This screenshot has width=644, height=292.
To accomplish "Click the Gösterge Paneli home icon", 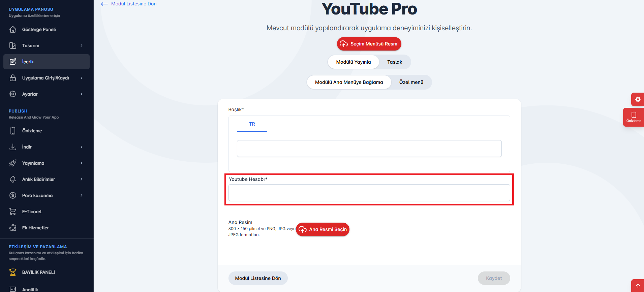I will coord(13,29).
